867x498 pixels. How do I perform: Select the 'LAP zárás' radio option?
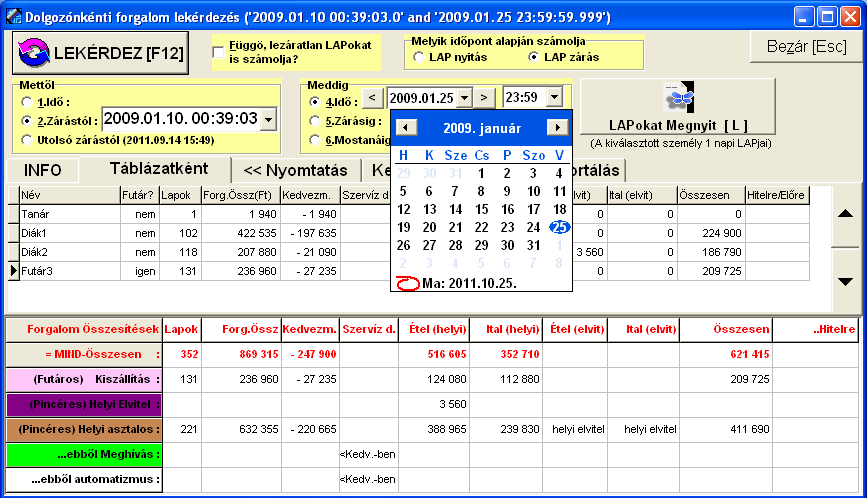pos(534,57)
